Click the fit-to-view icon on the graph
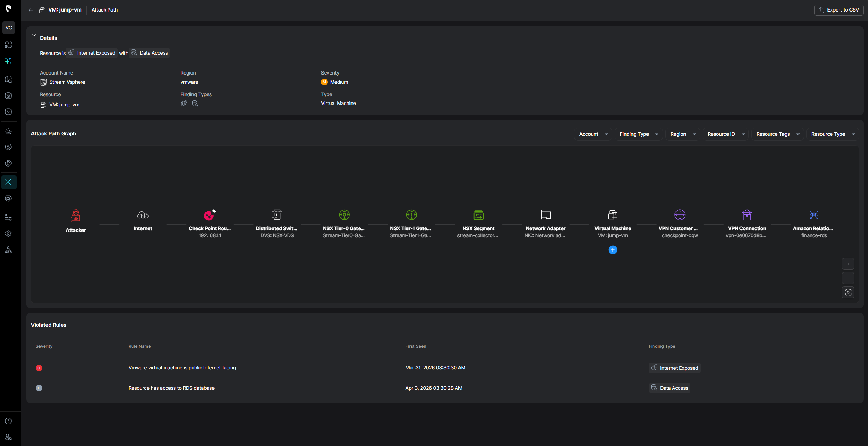 (x=848, y=292)
